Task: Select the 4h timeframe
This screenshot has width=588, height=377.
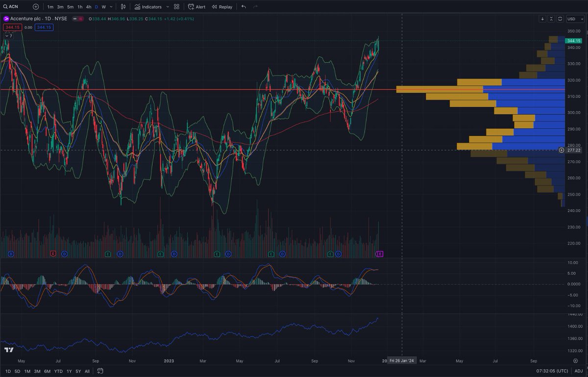Action: coord(88,7)
